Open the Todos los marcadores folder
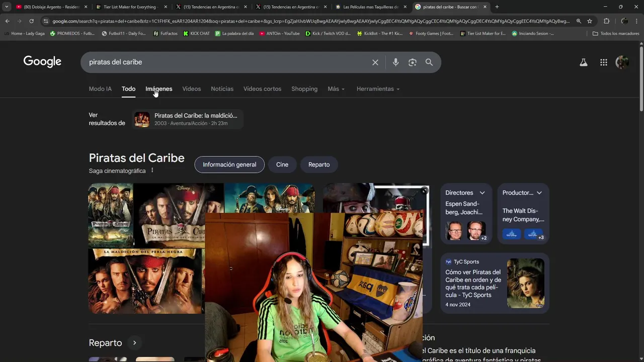 tap(616, 34)
